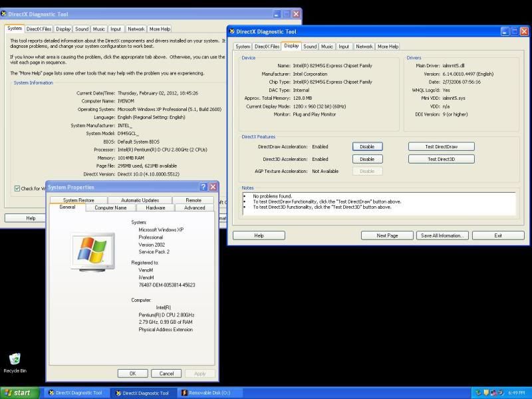This screenshot has width=532, height=399.
Task: Click inside the Notes box reading 'No problems found.'
Action: click(379, 204)
